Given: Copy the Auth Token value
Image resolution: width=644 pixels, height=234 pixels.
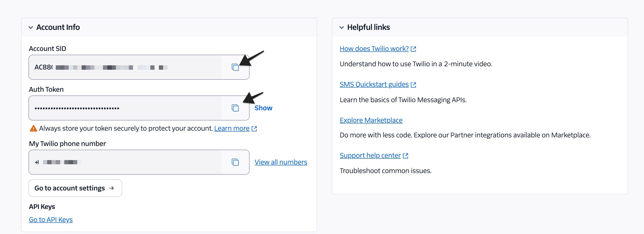Looking at the screenshot, I should 235,108.
